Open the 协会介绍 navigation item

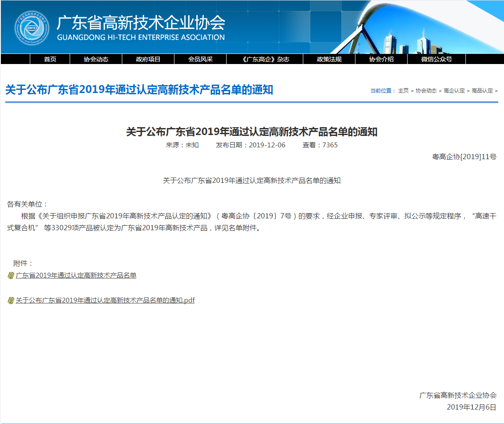pyautogui.click(x=381, y=59)
